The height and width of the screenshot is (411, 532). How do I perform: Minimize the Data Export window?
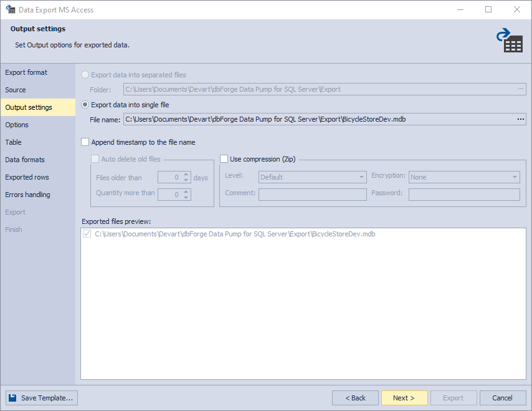pos(460,9)
